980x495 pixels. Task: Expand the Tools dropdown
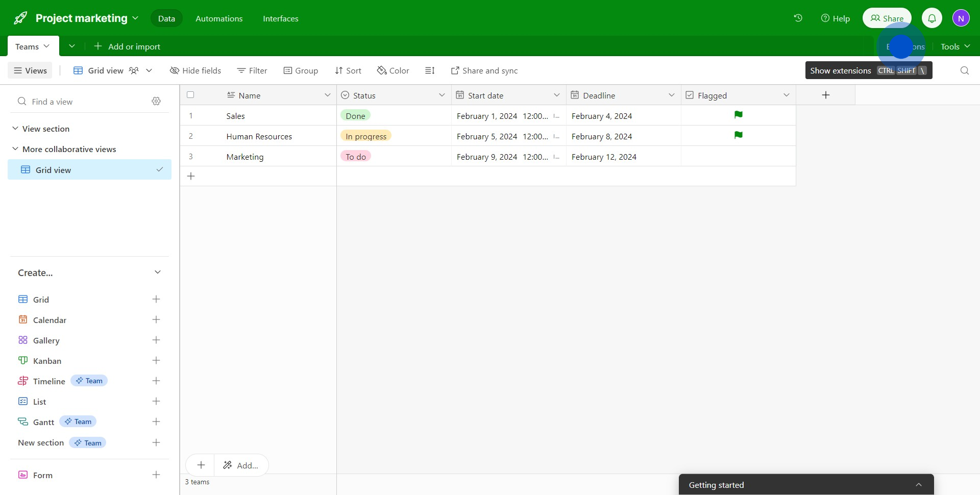coord(955,46)
